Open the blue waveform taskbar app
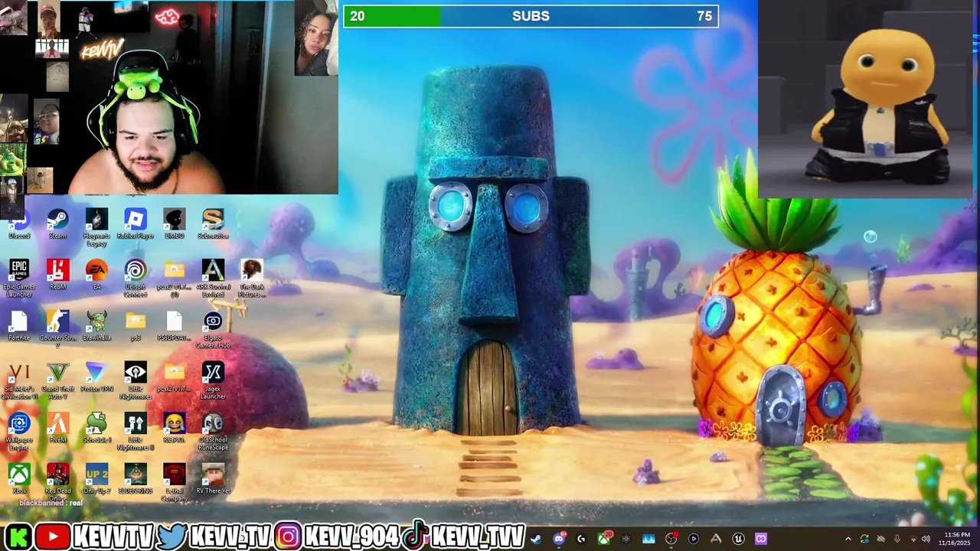 point(648,539)
